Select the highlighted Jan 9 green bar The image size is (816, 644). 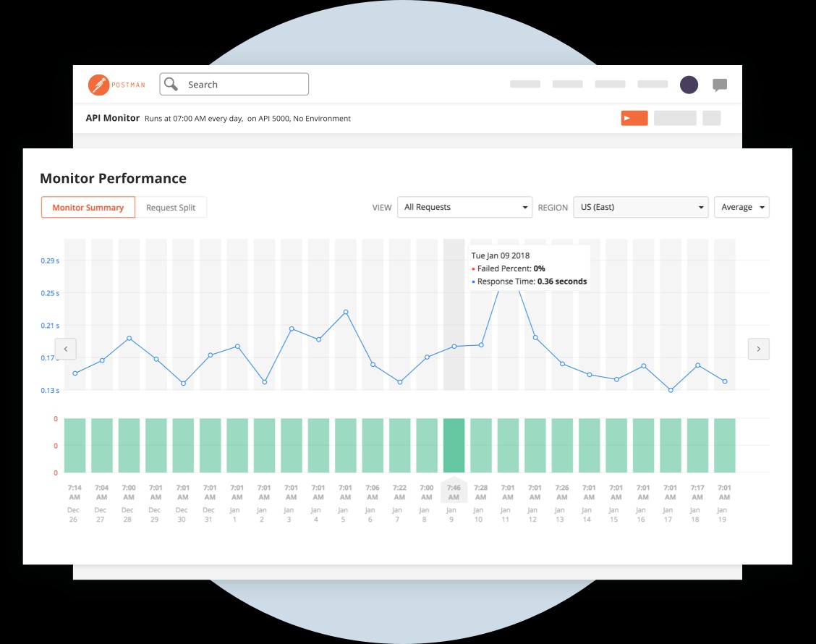point(454,445)
